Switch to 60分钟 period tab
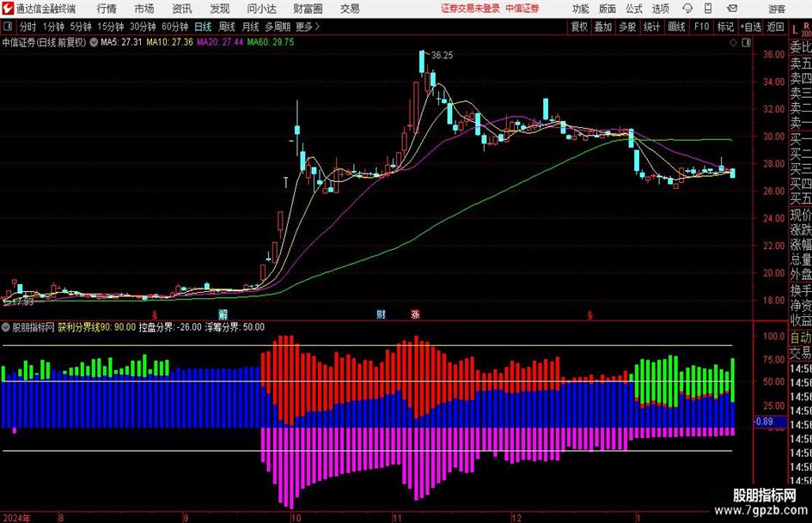The height and width of the screenshot is (523, 812). [175, 27]
